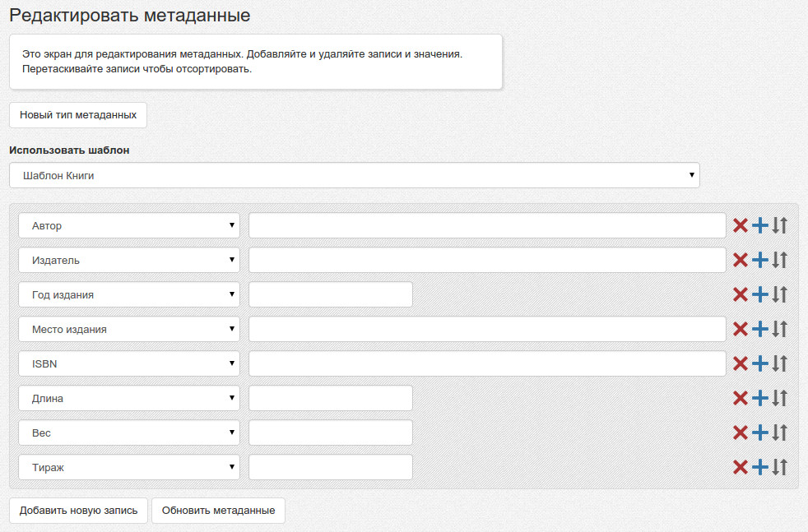The width and height of the screenshot is (808, 532).
Task: Delete the Вес metadata row
Action: point(740,433)
